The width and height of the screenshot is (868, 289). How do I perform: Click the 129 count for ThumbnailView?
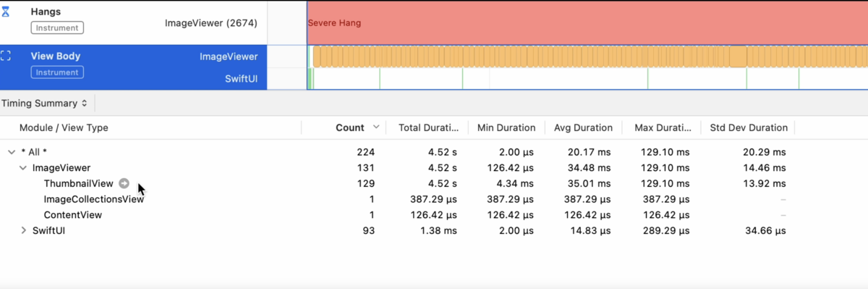click(x=366, y=183)
